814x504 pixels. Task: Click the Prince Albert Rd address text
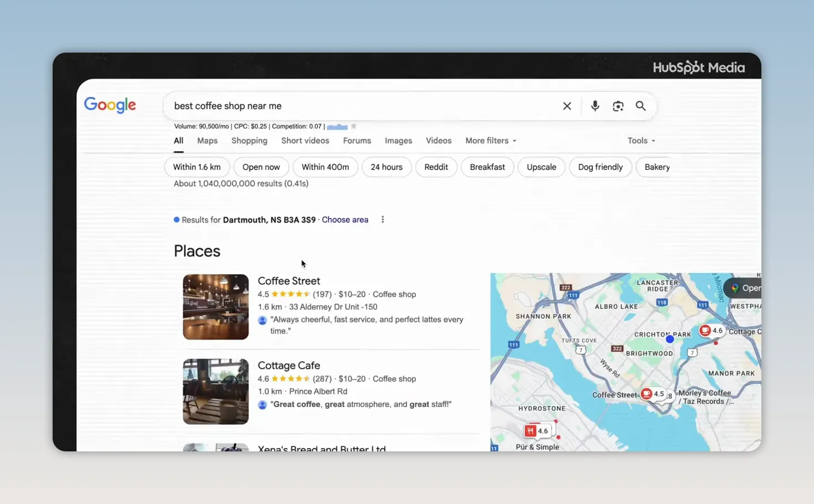318,392
